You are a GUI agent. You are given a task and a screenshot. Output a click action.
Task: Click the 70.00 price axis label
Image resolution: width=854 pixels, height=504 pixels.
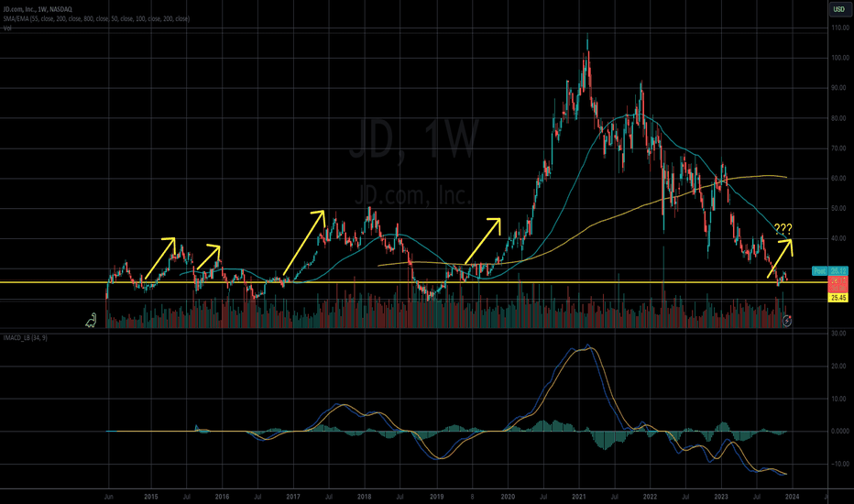pyautogui.click(x=838, y=148)
